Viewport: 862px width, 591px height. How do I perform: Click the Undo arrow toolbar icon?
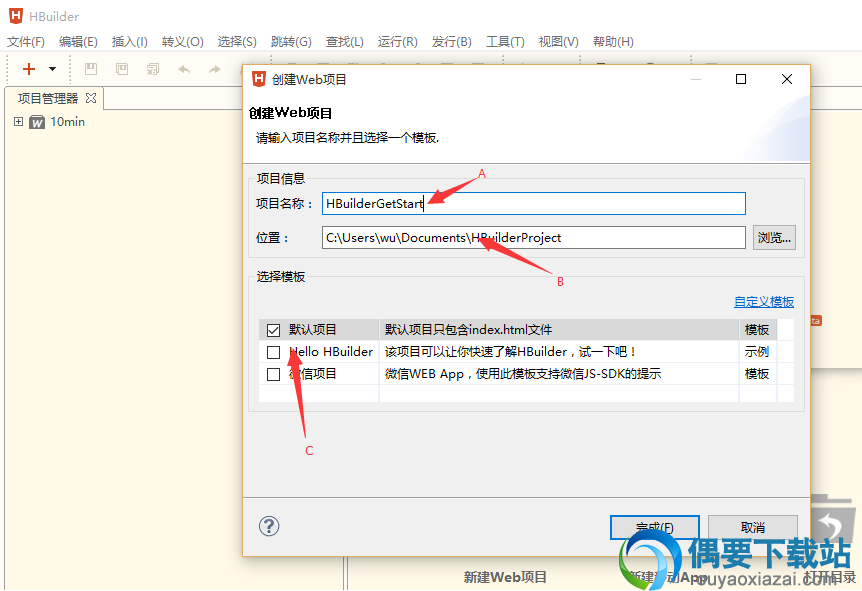click(184, 69)
